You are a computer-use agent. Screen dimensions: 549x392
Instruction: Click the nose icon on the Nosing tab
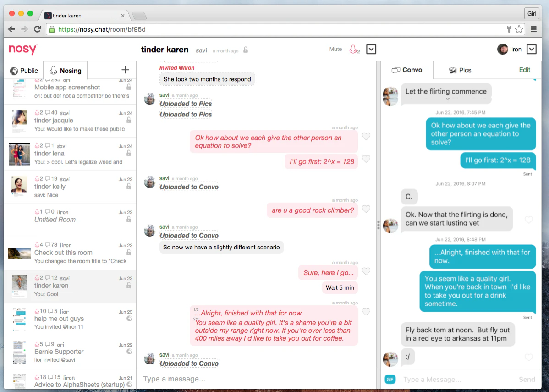[53, 71]
